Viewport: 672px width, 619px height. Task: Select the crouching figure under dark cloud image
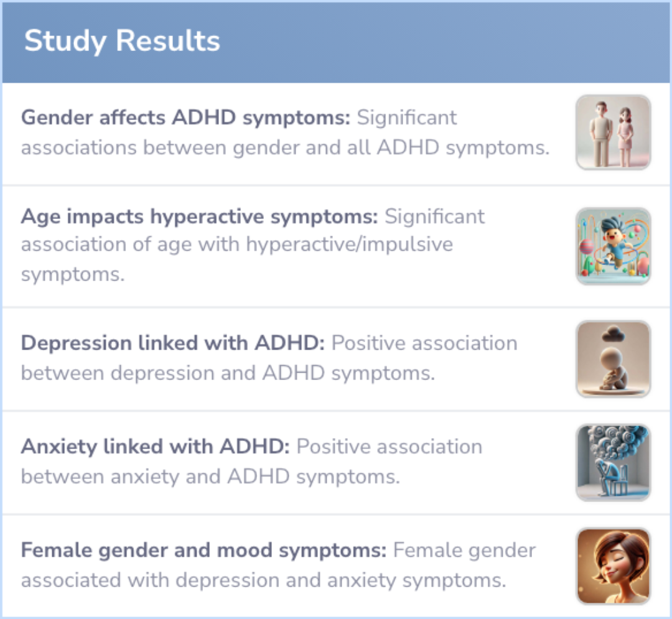click(614, 359)
